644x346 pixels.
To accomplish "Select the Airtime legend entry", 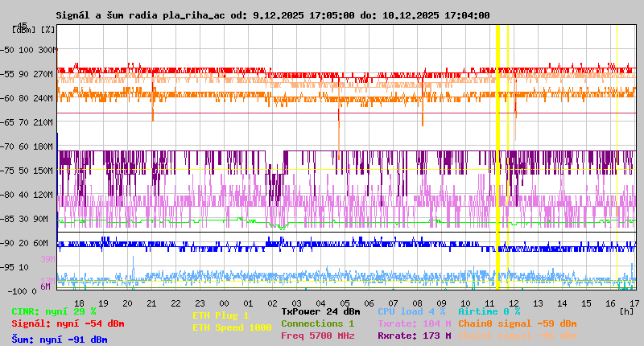I will (489, 311).
